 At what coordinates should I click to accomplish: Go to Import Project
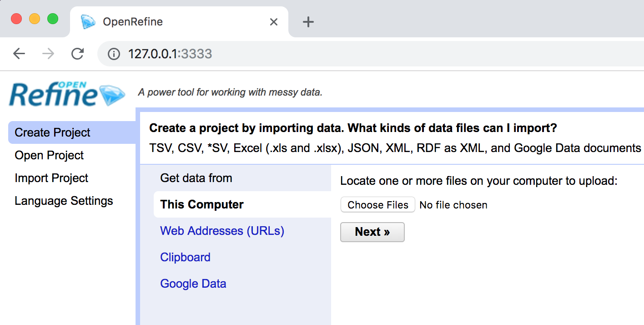(51, 178)
